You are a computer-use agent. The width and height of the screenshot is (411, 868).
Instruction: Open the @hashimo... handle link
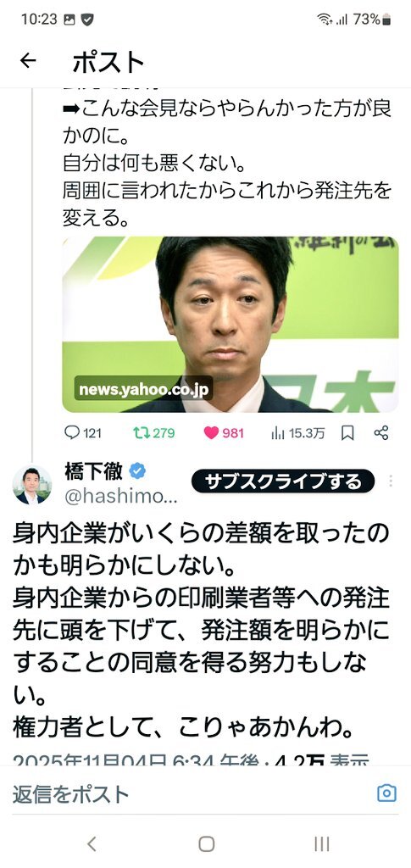tap(121, 497)
